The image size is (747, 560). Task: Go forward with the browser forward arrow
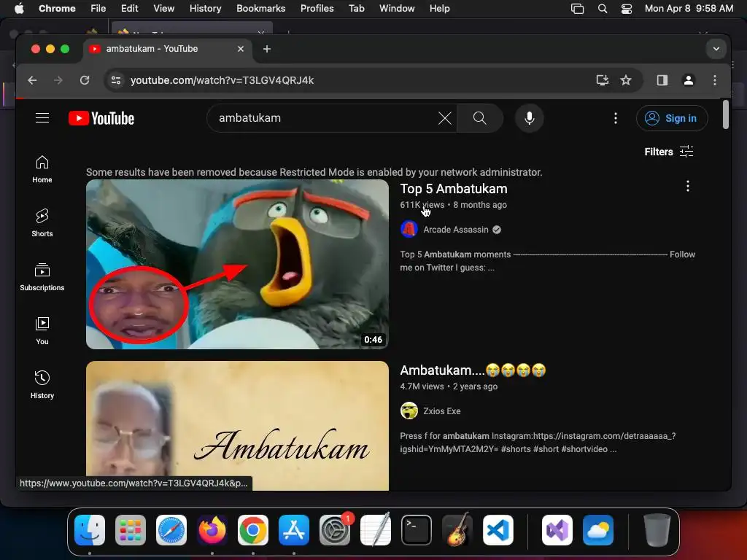(x=58, y=80)
